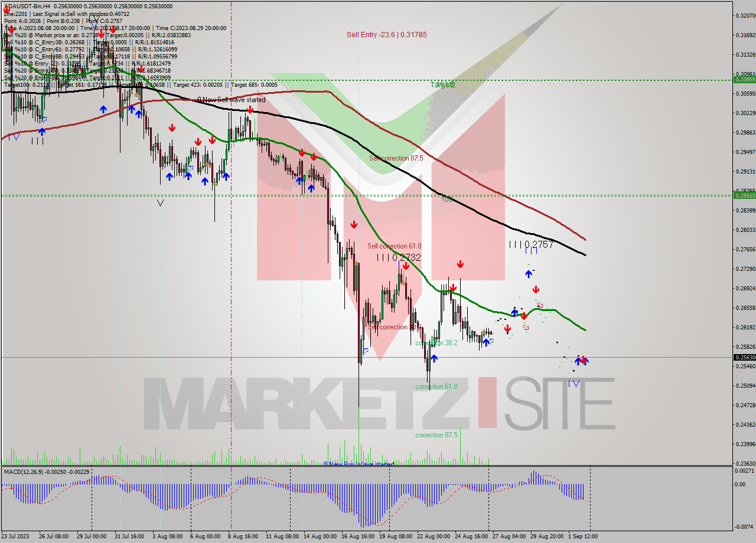This screenshot has height=543, width=756.
Task: Click the '27 Aug 04:00' time label
Action: [x=509, y=537]
